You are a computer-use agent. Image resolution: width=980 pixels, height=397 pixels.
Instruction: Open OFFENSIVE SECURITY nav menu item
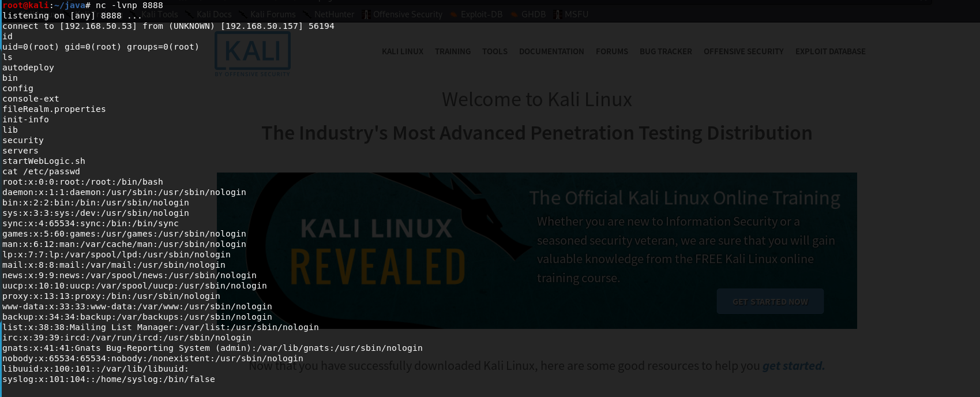tap(744, 51)
